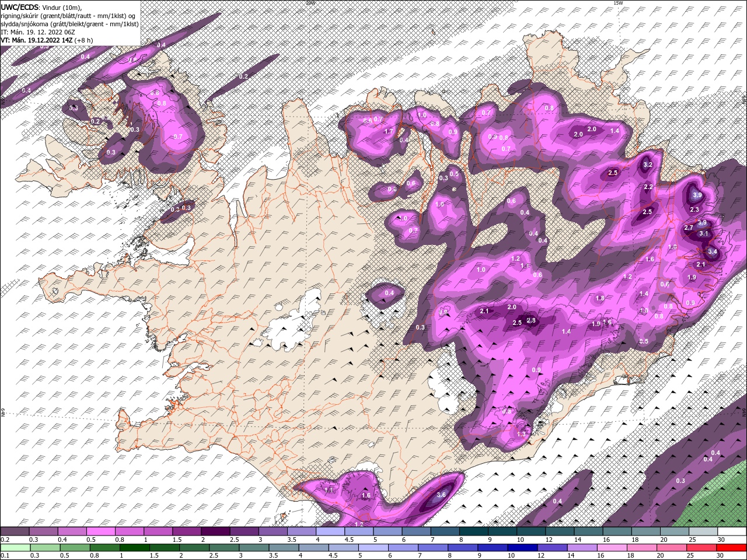Click the lower legend swatch starting at 14
The height and width of the screenshot is (560, 747).
tap(582, 547)
